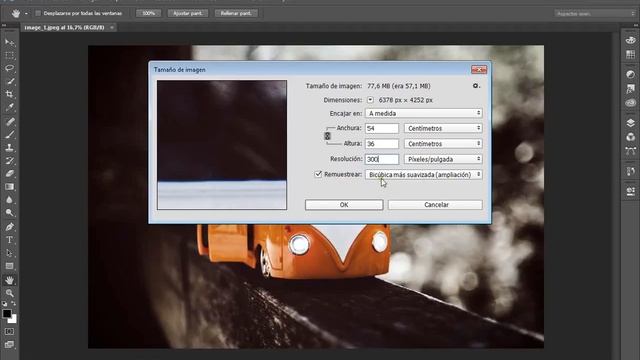This screenshot has height=360, width=640.
Task: Swap foreground and background colors
Action: click(x=13, y=304)
